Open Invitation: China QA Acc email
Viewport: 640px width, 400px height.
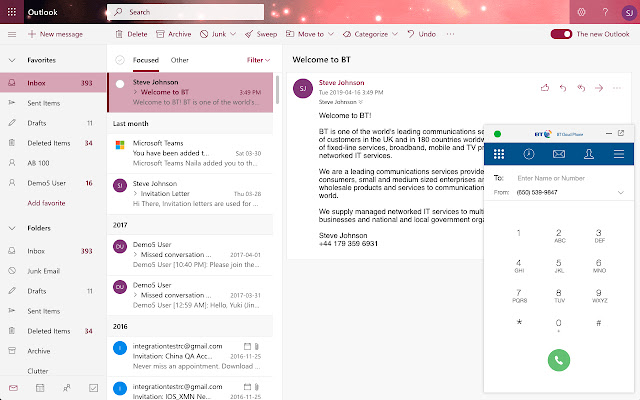point(190,356)
